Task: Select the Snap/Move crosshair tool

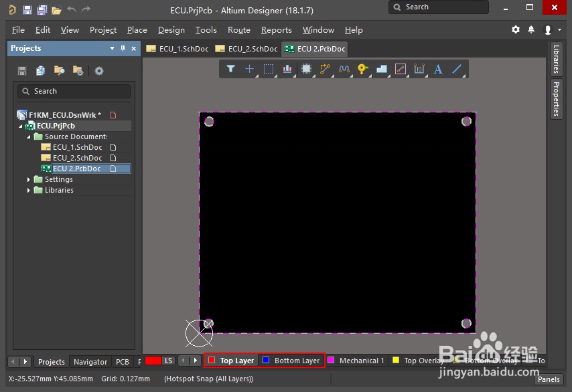Action: (x=250, y=69)
